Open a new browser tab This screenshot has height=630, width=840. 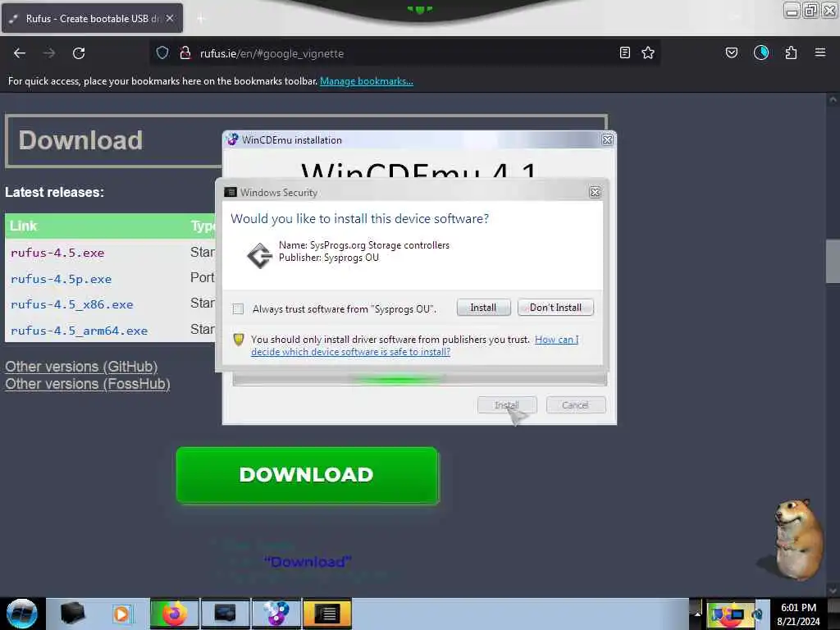tap(201, 19)
